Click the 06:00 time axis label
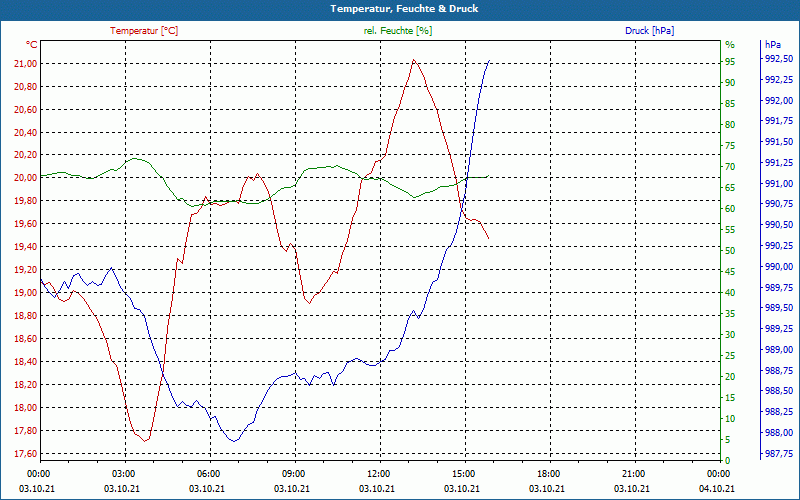This screenshot has width=800, height=500. pyautogui.click(x=207, y=474)
